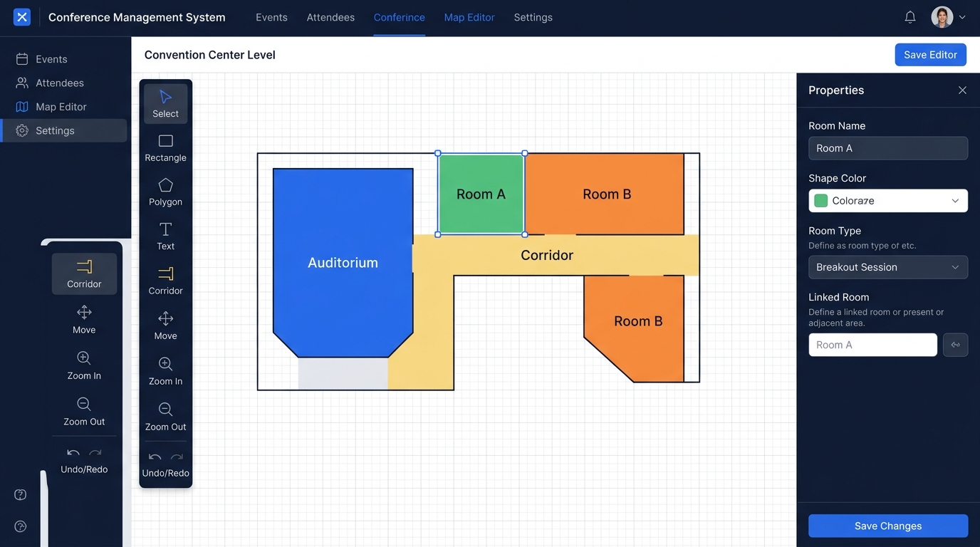Choose the Corridor tool just below Text tool
Viewport: 980px width, 547px height.
tap(165, 281)
